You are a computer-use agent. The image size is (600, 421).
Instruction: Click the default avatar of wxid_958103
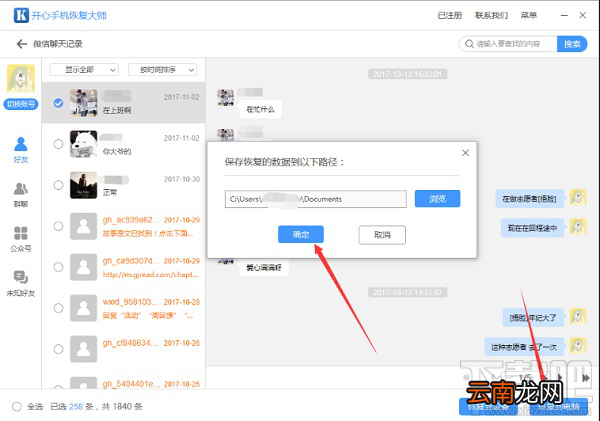point(83,308)
